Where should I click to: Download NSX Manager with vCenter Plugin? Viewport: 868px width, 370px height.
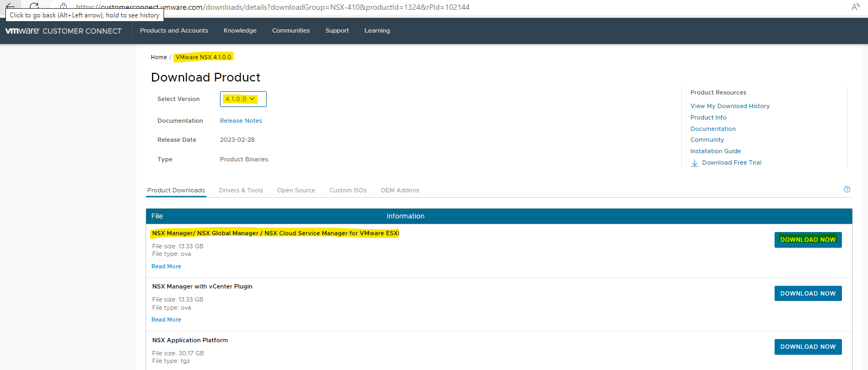point(808,293)
